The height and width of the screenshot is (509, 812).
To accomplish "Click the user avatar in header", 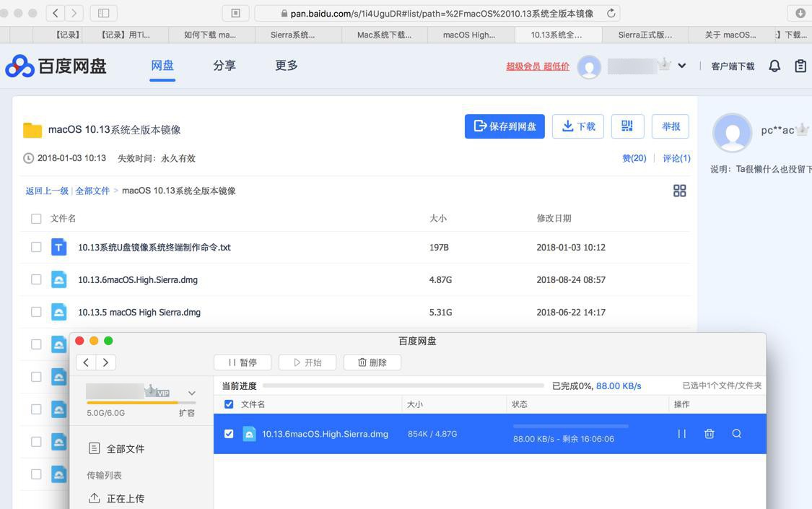I will click(x=589, y=66).
